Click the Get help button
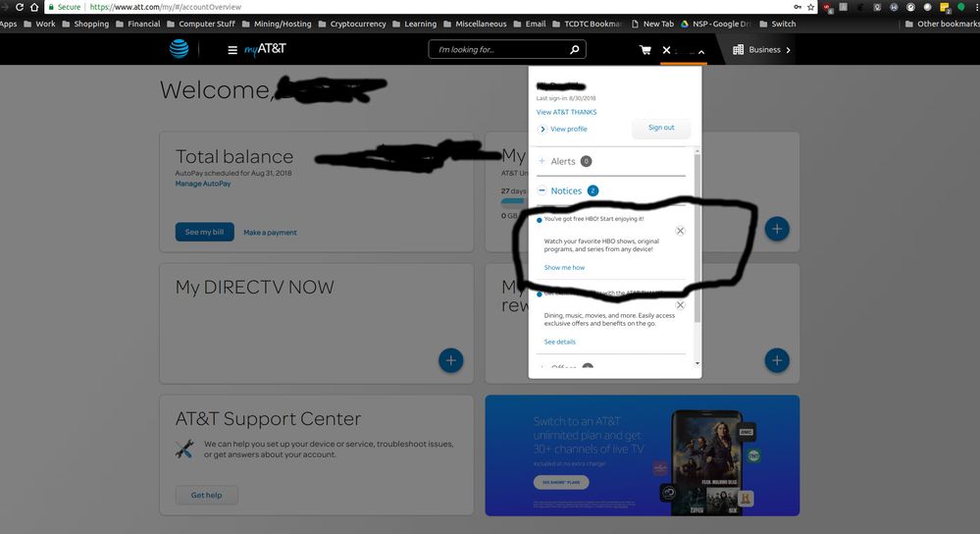Screen dimensions: 980x534 click(206, 496)
